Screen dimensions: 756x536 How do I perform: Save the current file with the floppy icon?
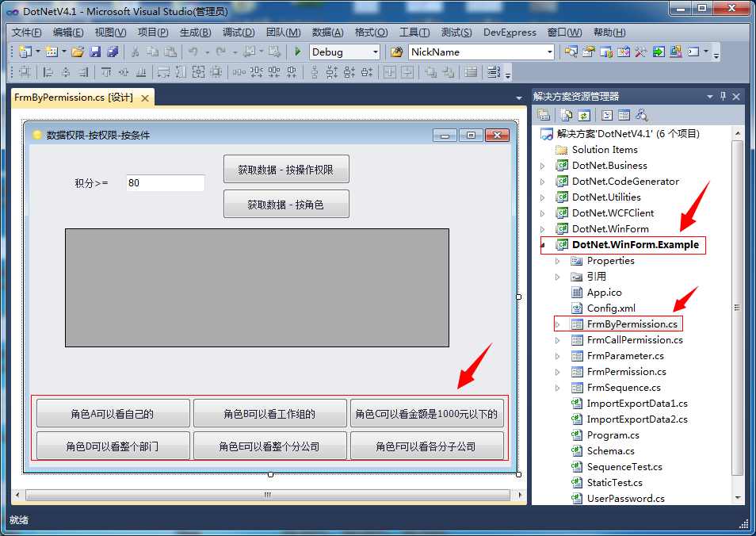(x=95, y=52)
